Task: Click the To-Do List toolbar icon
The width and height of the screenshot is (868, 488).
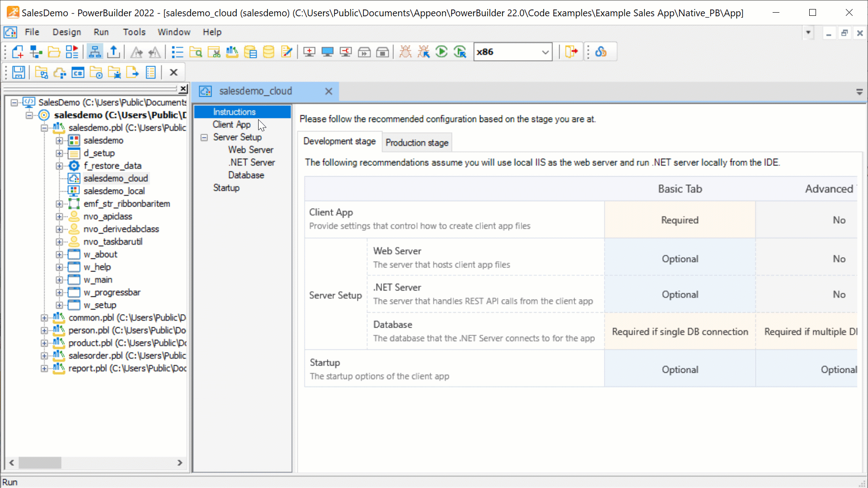Action: tap(177, 52)
